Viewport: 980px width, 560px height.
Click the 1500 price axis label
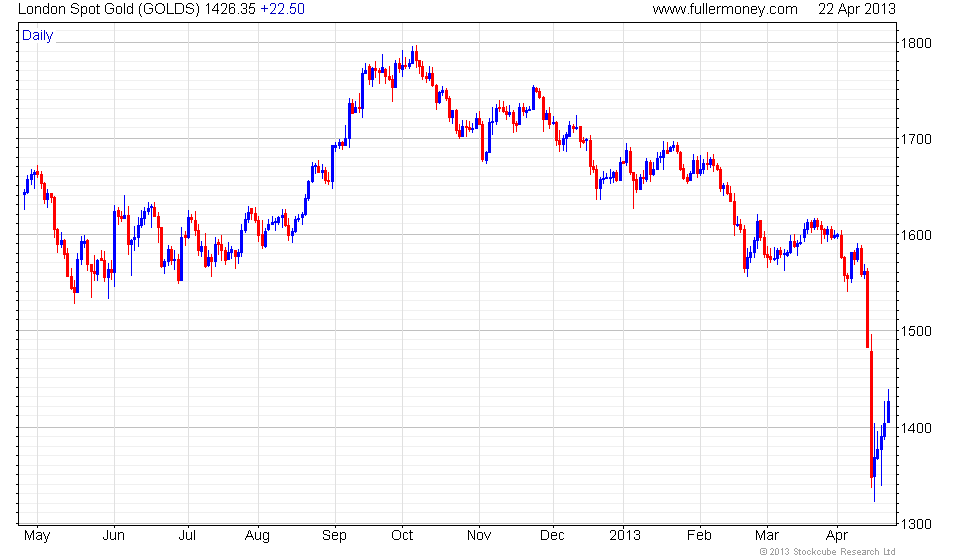pyautogui.click(x=916, y=331)
